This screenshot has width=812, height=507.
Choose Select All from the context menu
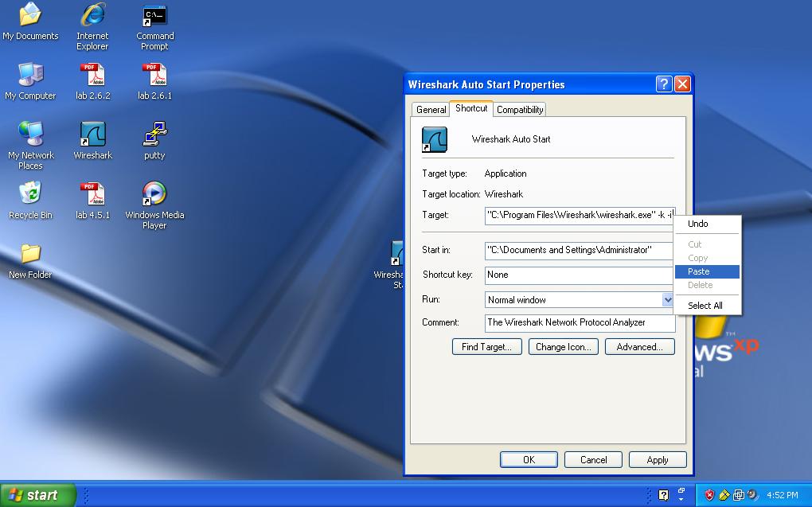[x=708, y=306]
